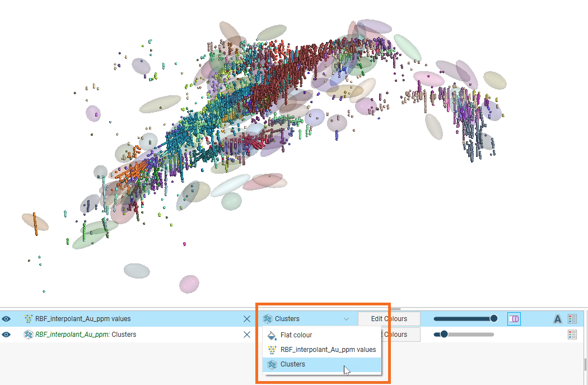The height and width of the screenshot is (385, 588).
Task: Remove RBF_interpolant_Au_ppm values from the scene
Action: pyautogui.click(x=247, y=319)
